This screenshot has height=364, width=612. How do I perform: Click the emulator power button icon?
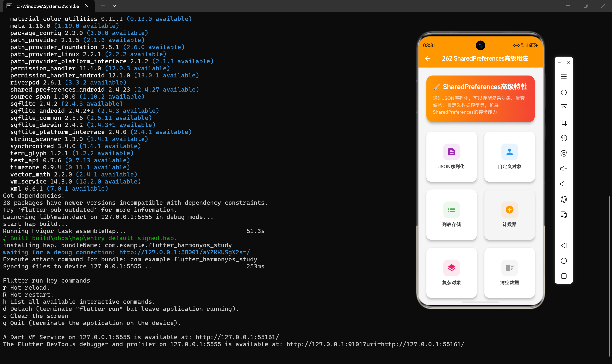click(x=564, y=92)
